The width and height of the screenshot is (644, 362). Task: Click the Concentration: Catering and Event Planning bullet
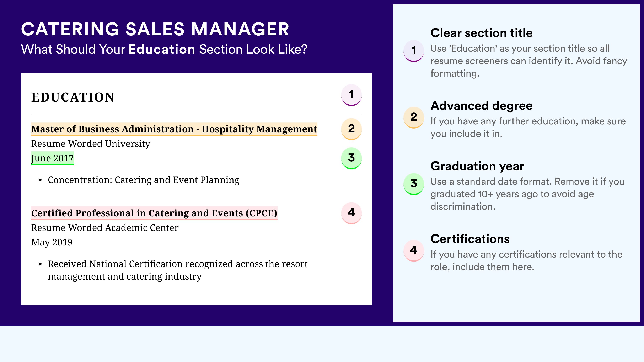pos(143,180)
